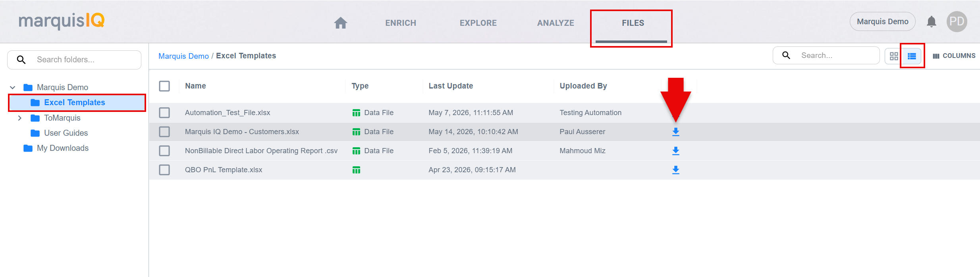The height and width of the screenshot is (277, 980).
Task: Open the ANALYZE tab
Action: tap(556, 23)
